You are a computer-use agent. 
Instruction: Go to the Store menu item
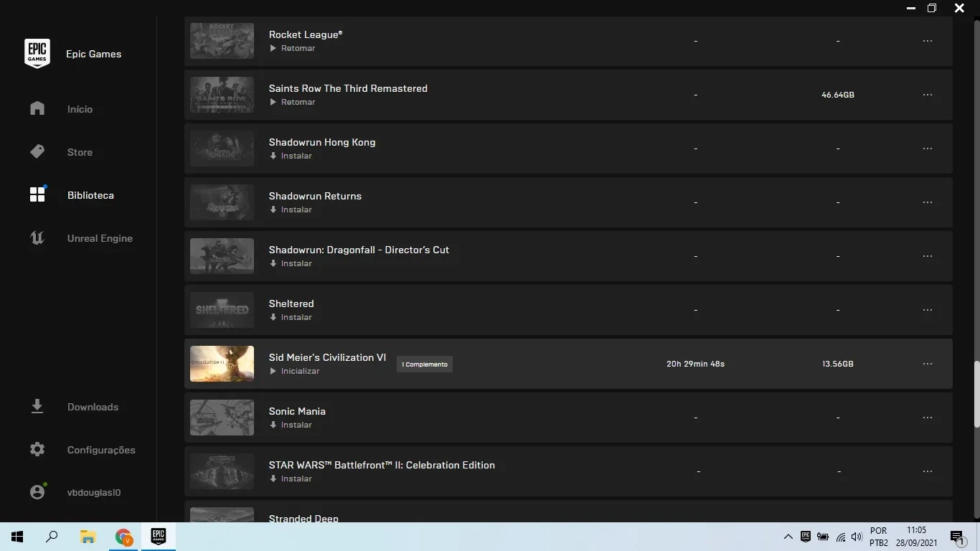tap(80, 152)
